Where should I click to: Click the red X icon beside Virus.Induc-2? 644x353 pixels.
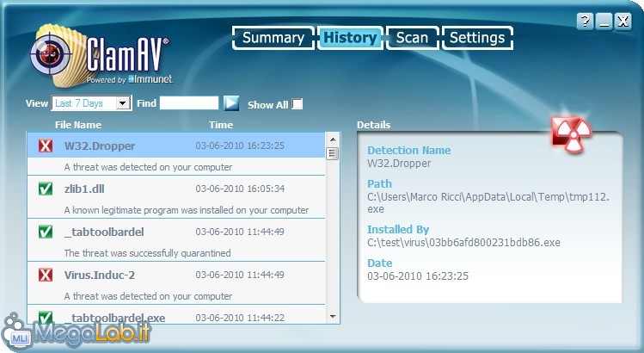coord(46,275)
